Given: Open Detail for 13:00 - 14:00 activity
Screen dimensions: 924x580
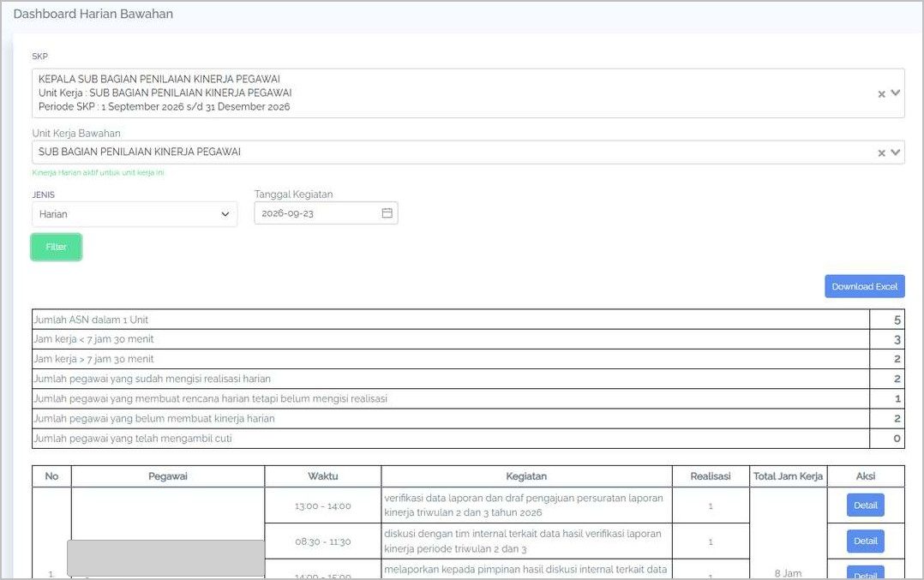Looking at the screenshot, I should [866, 505].
